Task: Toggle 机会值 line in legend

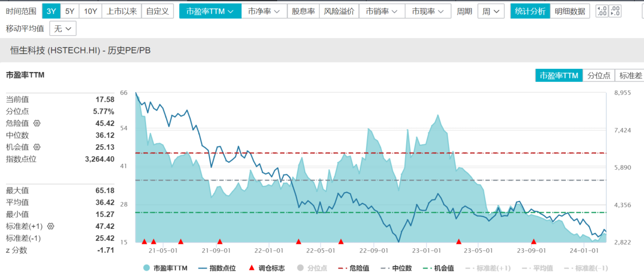Action: [x=438, y=268]
